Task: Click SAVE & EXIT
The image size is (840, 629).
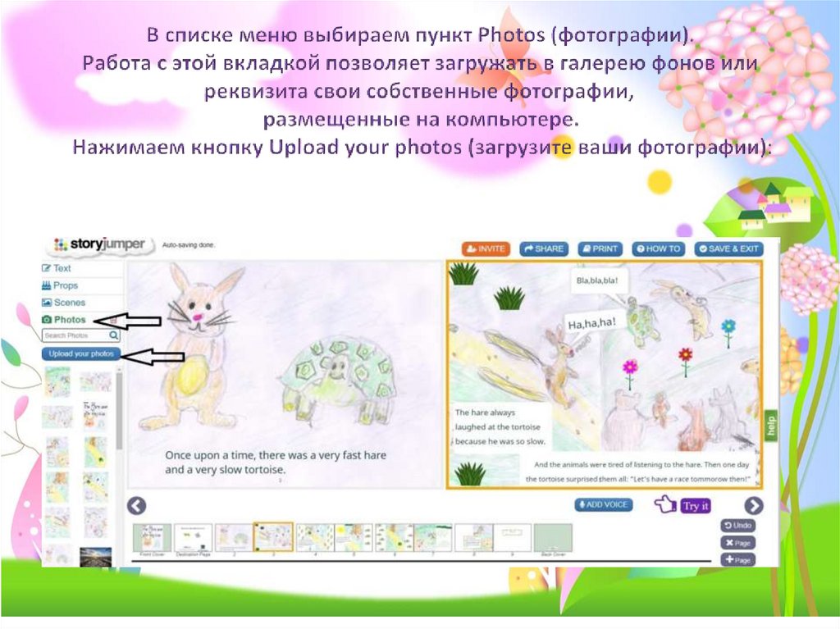Action: 728,248
